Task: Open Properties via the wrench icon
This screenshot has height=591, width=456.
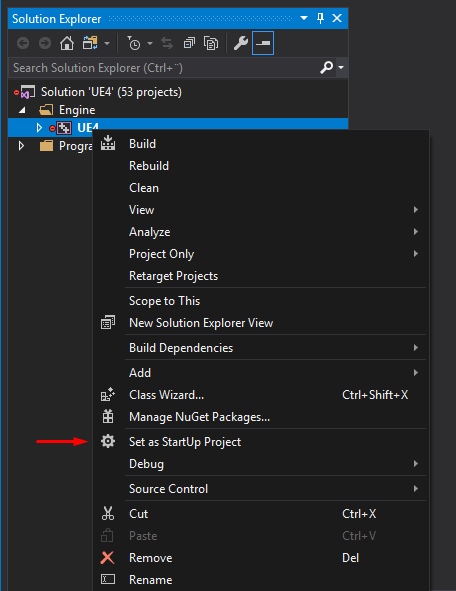Action: tap(240, 43)
